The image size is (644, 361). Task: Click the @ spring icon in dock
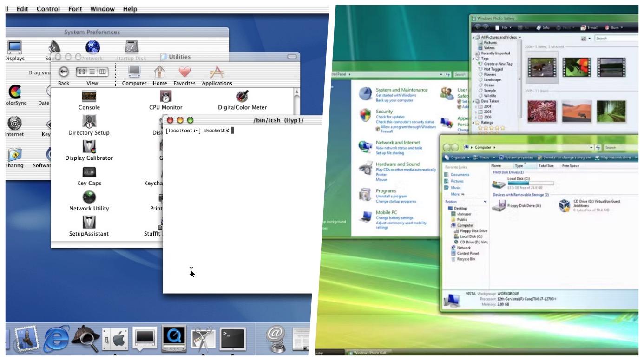pyautogui.click(x=276, y=339)
